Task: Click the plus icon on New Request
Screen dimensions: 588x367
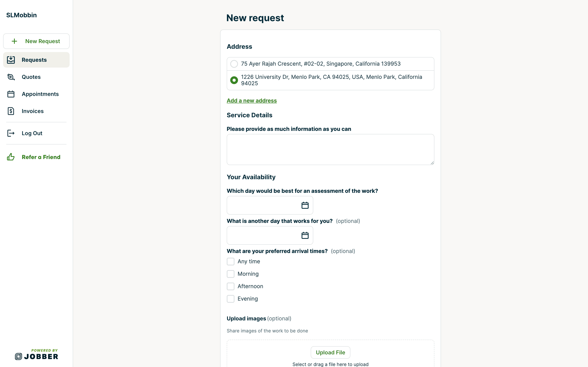Action: (14, 41)
